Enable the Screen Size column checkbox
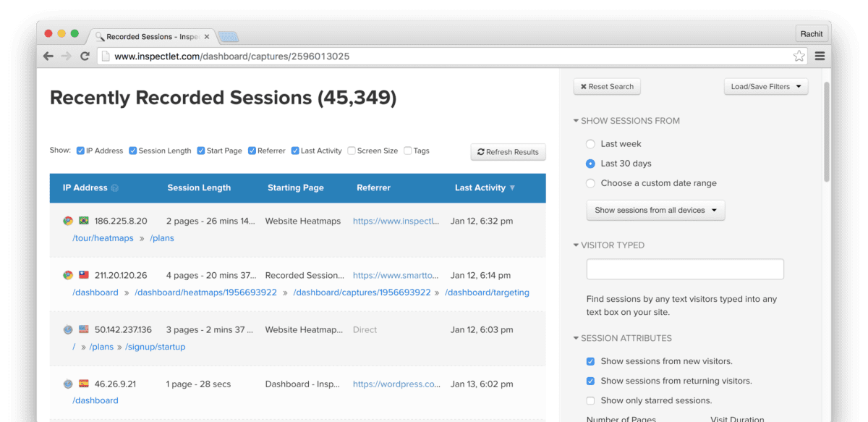Image resolution: width=868 pixels, height=422 pixels. pos(352,151)
